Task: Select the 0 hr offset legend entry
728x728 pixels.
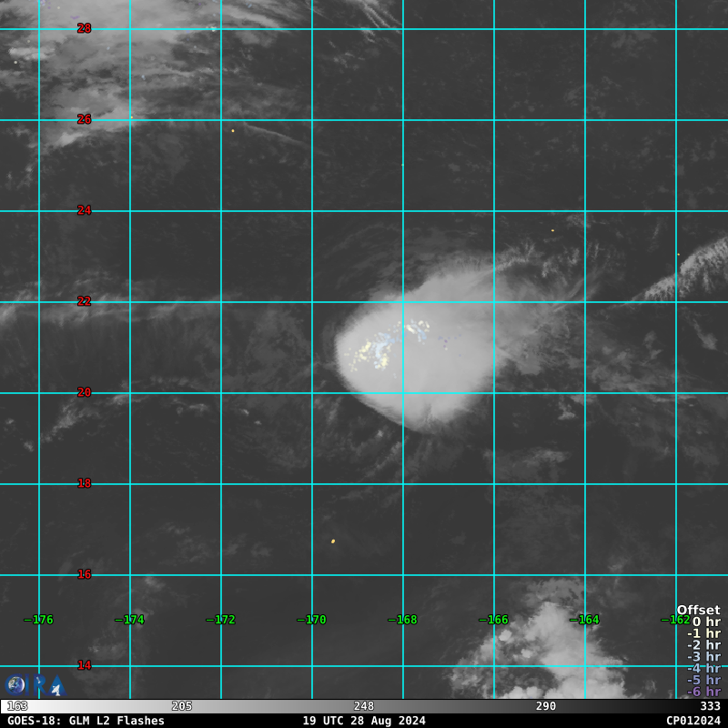Action: pyautogui.click(x=706, y=622)
